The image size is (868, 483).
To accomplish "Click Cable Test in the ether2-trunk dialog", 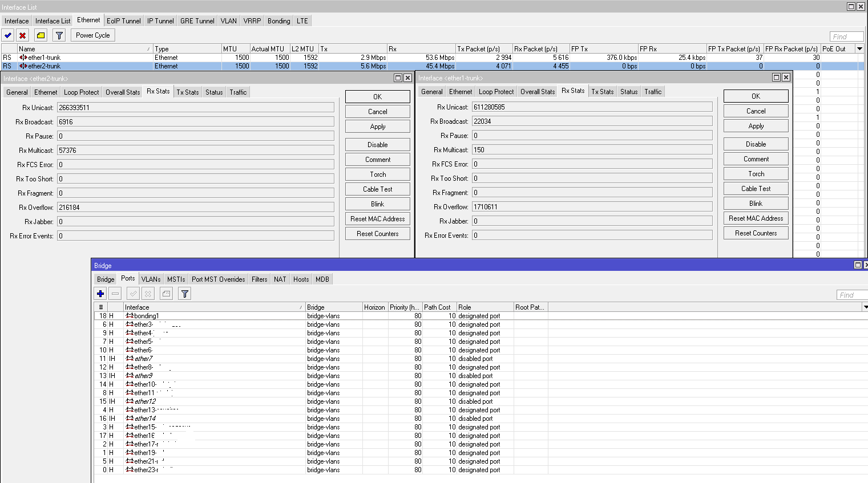I will pos(378,189).
